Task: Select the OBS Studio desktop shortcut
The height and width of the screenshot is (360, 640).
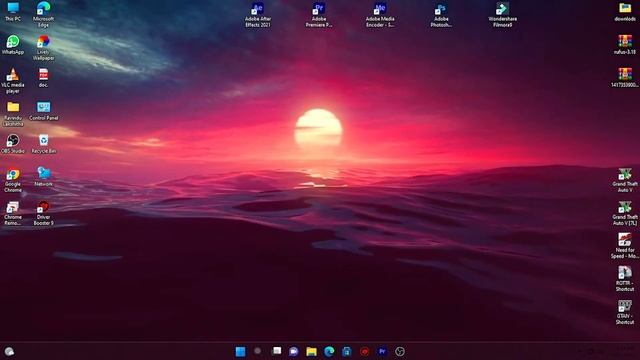Action: 13,144
